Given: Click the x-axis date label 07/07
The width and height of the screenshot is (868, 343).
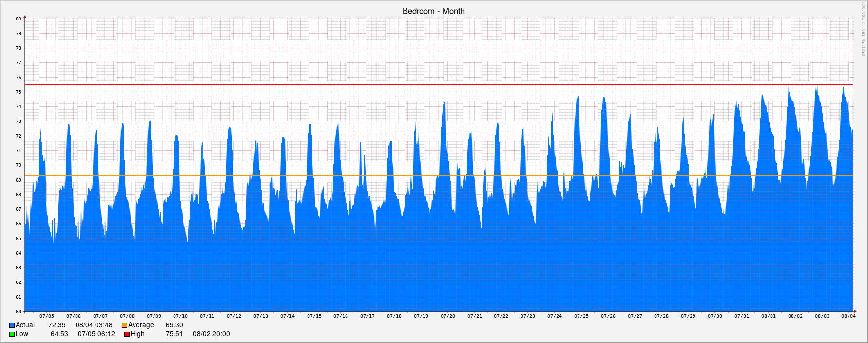Looking at the screenshot, I should 100,316.
